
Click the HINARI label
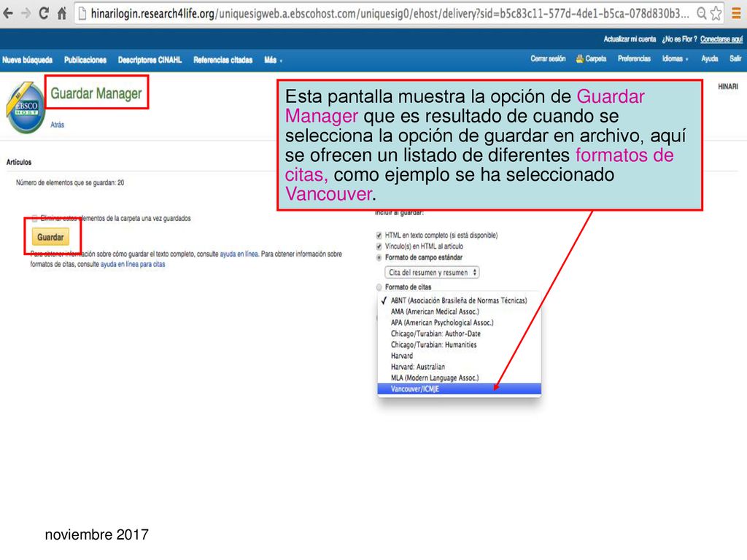tap(728, 86)
